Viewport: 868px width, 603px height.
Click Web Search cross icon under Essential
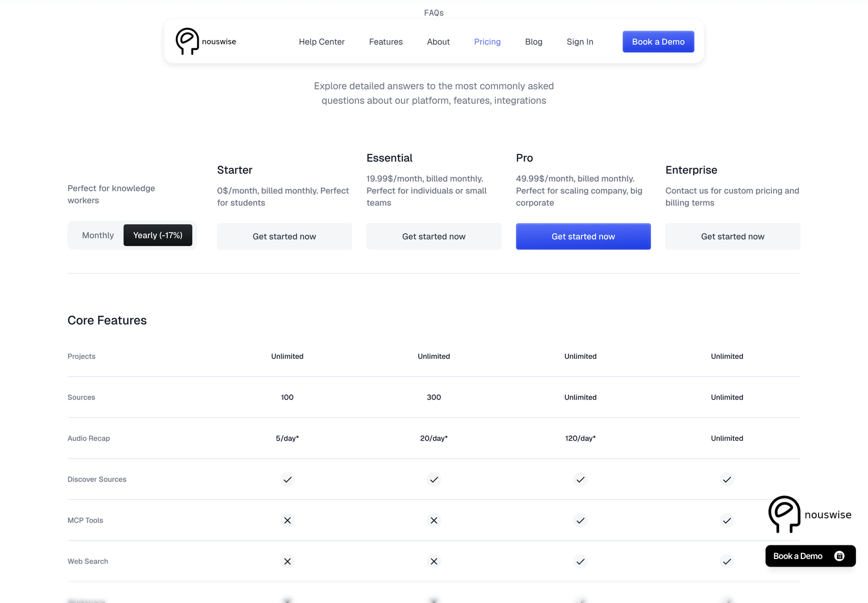434,561
